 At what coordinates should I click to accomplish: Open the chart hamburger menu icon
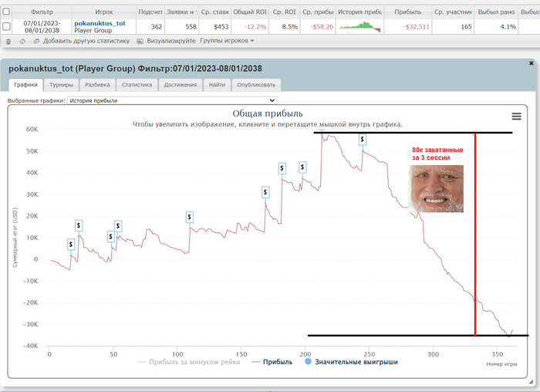click(x=516, y=117)
